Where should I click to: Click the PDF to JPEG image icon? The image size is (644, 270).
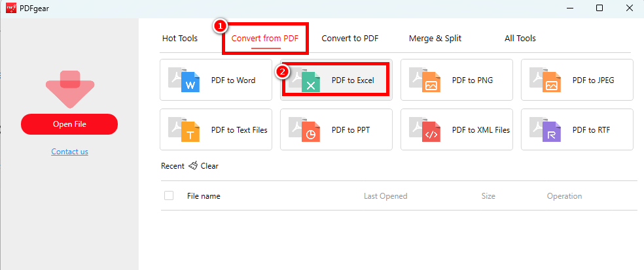coord(545,80)
